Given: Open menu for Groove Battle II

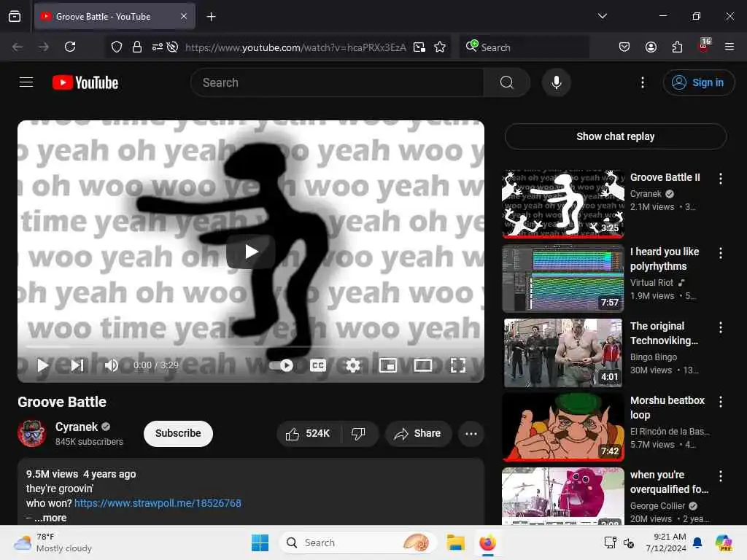Looking at the screenshot, I should pos(720,179).
